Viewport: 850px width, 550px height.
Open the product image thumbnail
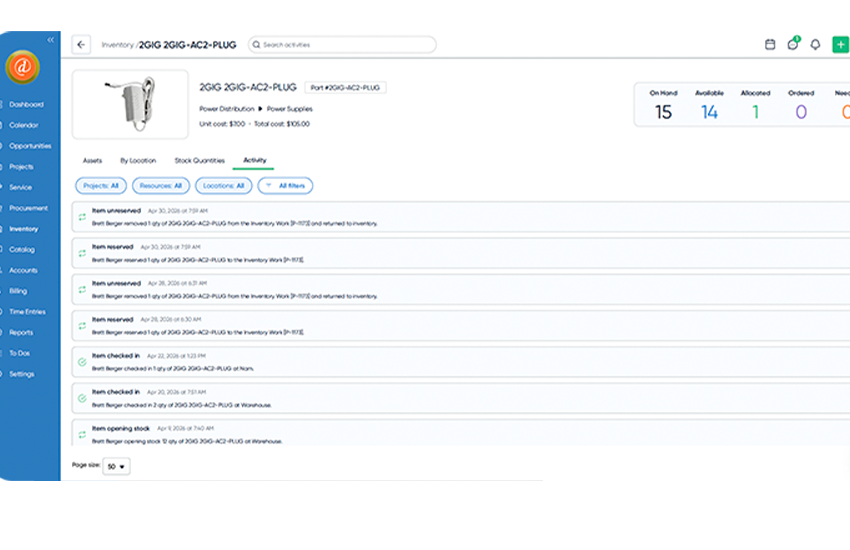point(130,104)
